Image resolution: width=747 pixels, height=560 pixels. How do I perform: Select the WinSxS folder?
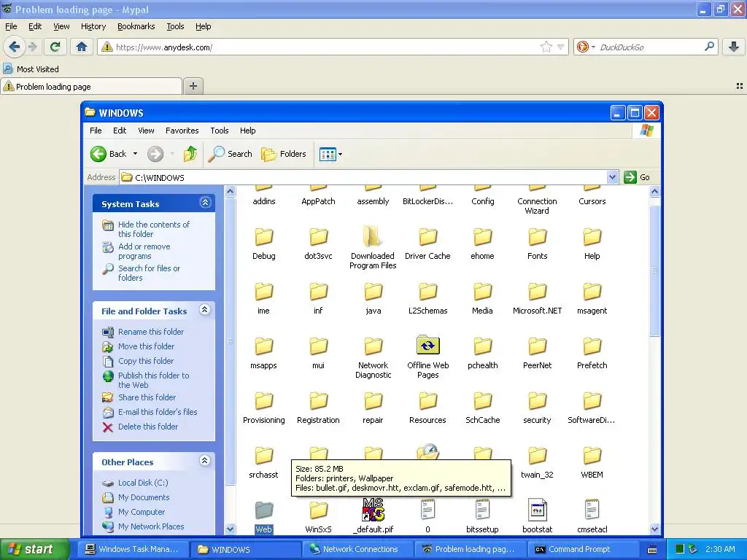pos(318,517)
